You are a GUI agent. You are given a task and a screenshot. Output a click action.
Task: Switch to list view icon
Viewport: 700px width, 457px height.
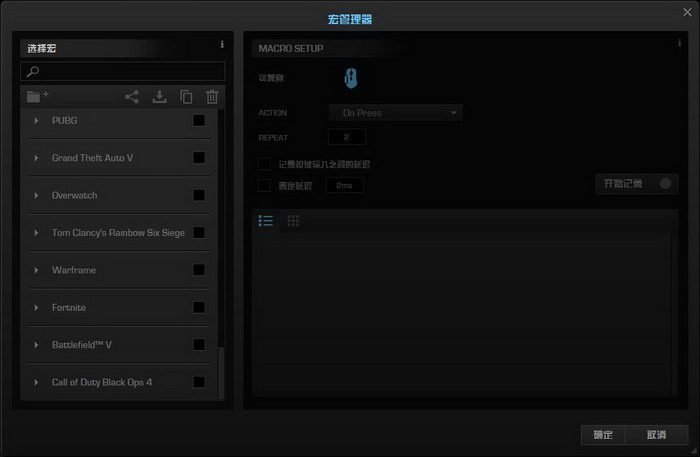(266, 220)
